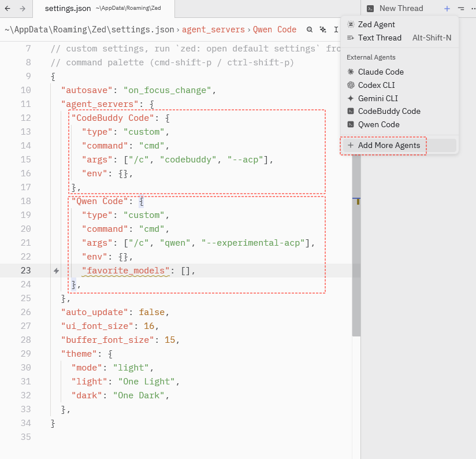
Task: Start a Claude Code external agent
Action: point(400,72)
